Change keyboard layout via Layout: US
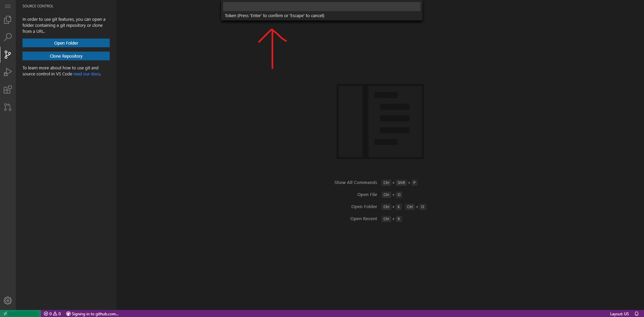 coord(619,314)
